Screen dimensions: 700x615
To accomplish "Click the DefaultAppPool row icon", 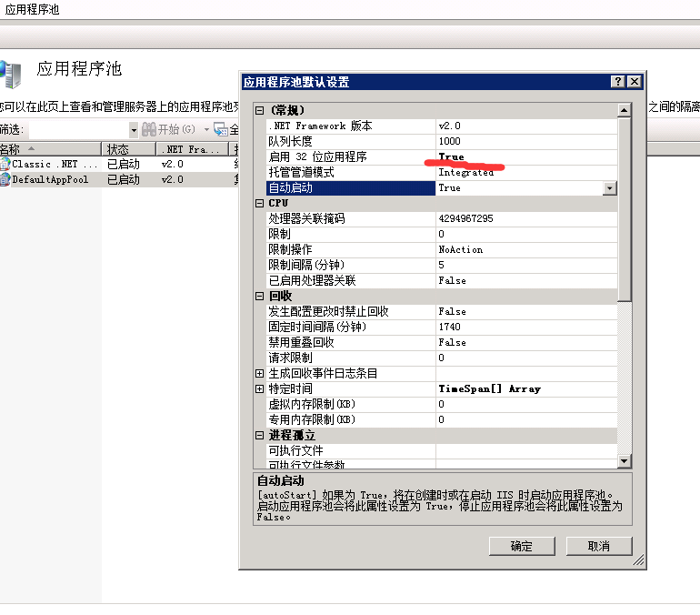I will [5, 180].
